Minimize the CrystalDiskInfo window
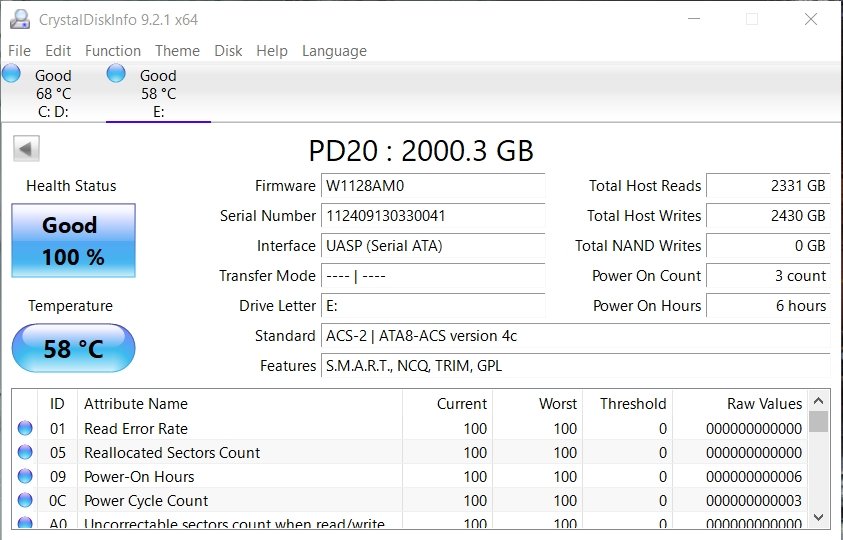The height and width of the screenshot is (540, 843). point(694,19)
